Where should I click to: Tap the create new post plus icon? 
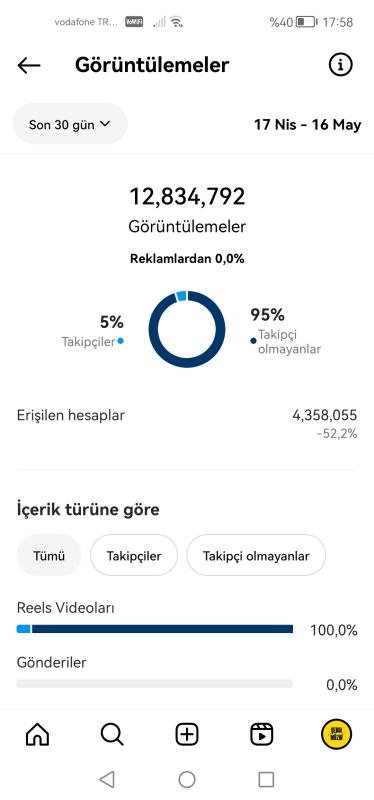(x=187, y=735)
